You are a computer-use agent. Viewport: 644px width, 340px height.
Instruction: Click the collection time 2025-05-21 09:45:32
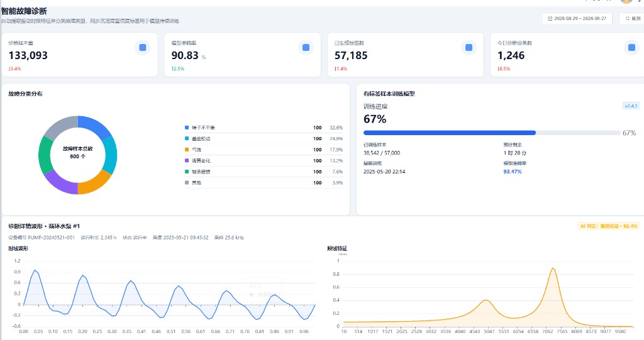point(186,238)
